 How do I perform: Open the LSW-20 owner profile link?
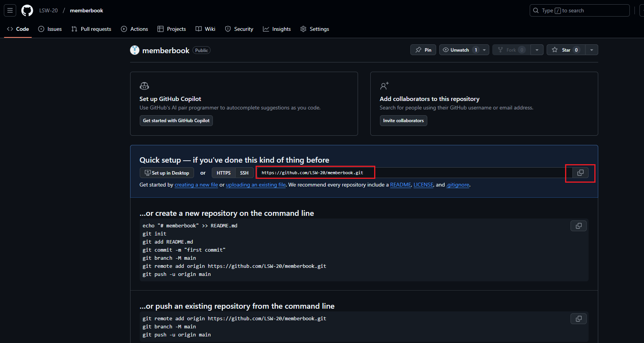click(49, 10)
